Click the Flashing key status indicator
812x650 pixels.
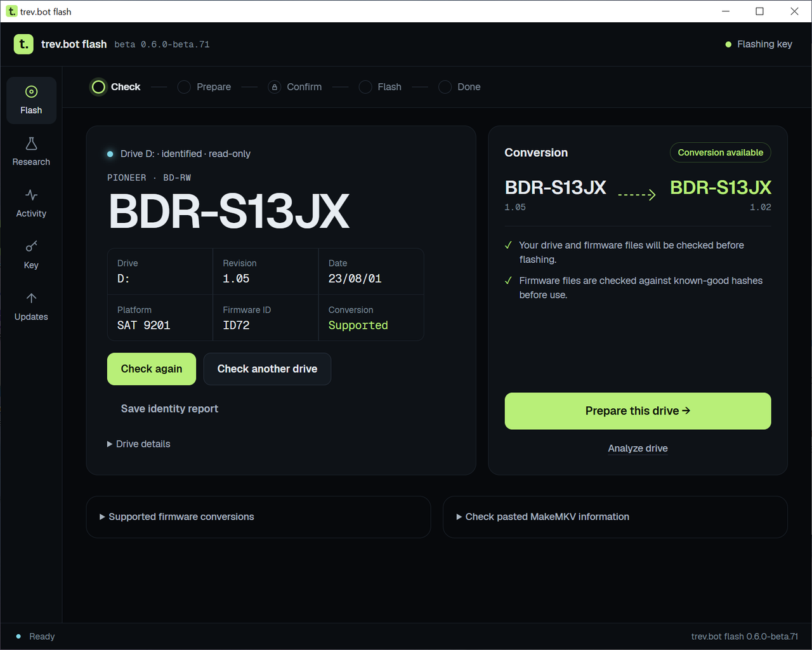759,44
